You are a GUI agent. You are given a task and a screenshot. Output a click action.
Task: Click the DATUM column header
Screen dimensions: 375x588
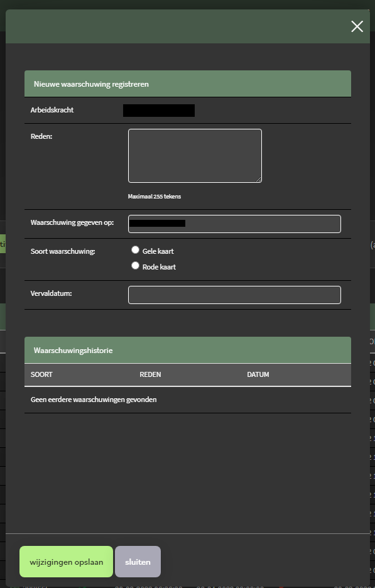click(258, 374)
